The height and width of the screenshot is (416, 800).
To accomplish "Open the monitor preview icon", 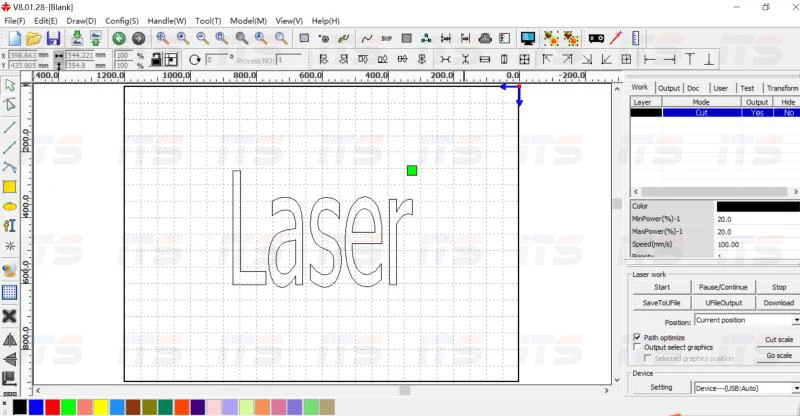I will (528, 38).
